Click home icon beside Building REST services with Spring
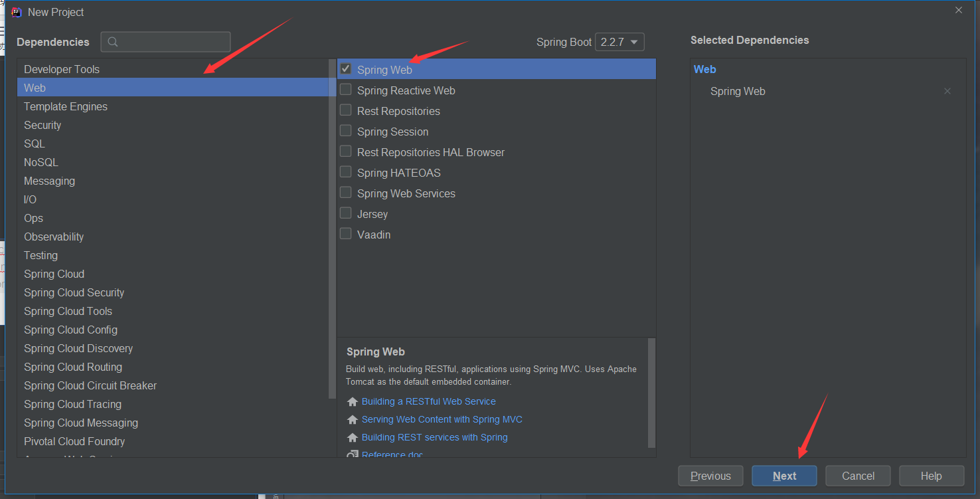 pos(353,438)
